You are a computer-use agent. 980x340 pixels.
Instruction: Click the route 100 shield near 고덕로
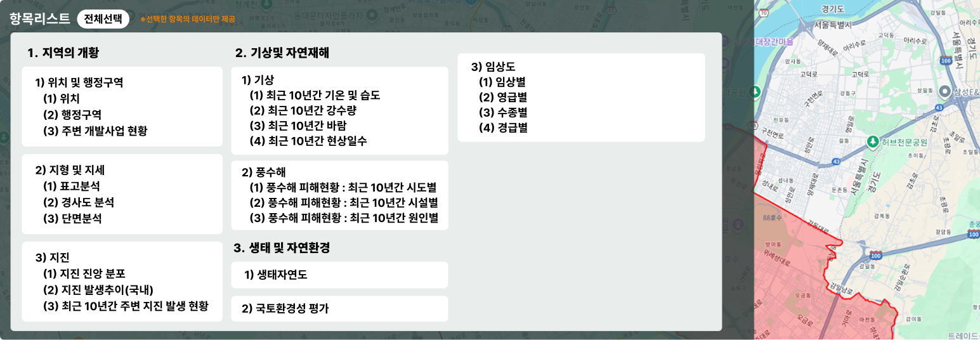(x=946, y=60)
